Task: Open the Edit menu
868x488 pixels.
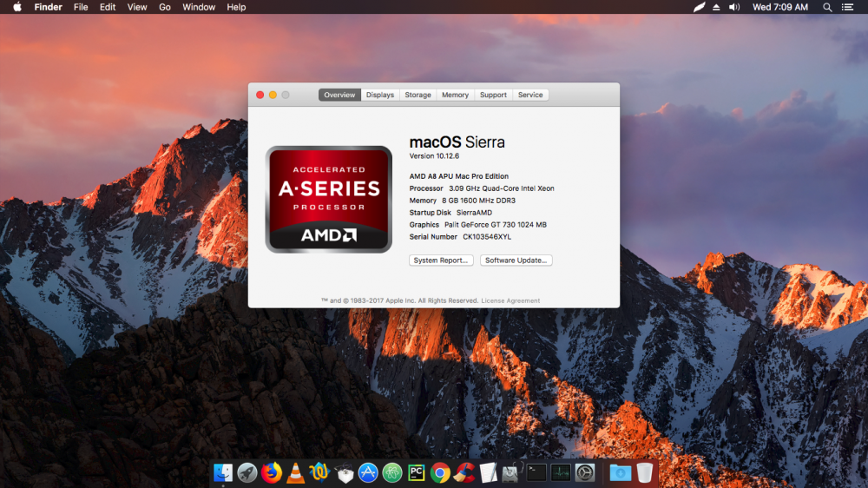Action: click(108, 7)
